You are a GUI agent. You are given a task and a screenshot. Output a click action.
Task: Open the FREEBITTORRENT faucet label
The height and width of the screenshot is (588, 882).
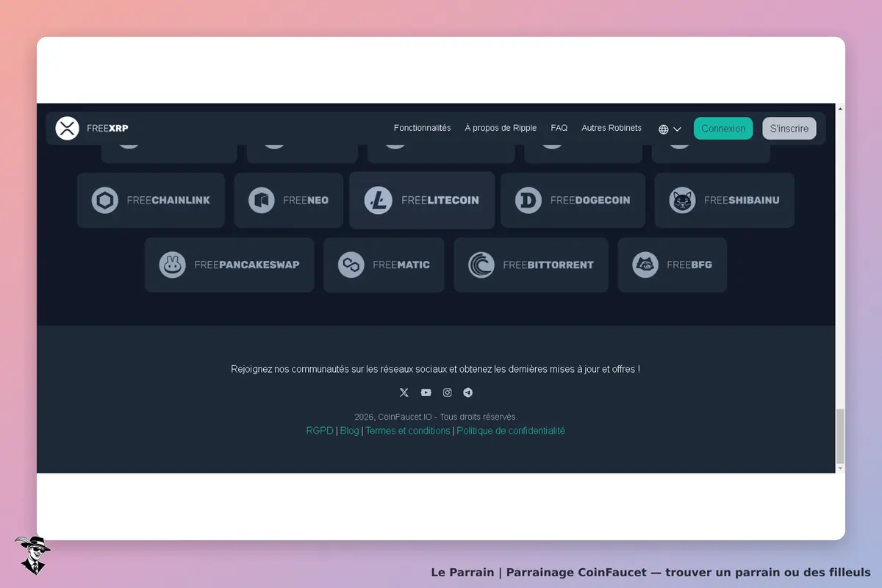(x=548, y=265)
